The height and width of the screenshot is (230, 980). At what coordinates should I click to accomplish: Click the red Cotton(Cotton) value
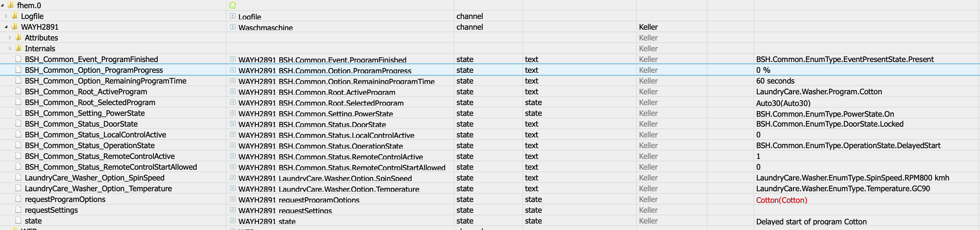click(x=781, y=200)
